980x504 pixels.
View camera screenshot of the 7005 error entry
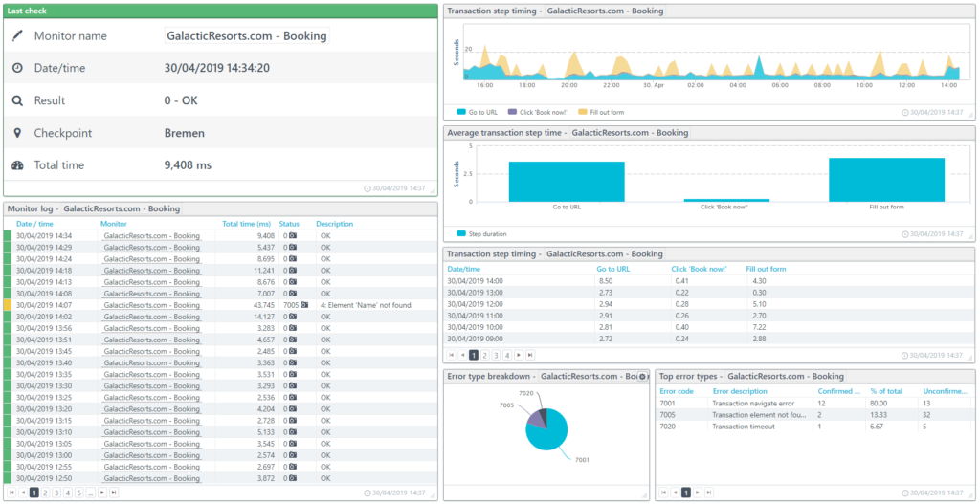pyautogui.click(x=304, y=305)
